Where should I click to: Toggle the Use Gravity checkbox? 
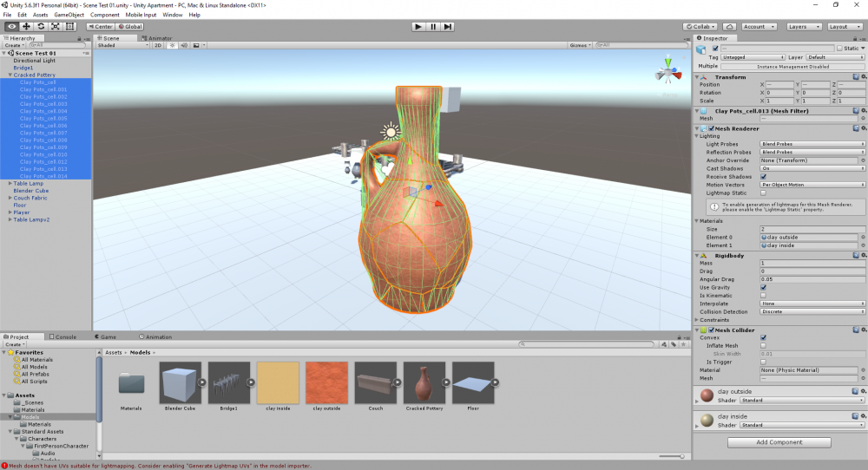point(763,288)
